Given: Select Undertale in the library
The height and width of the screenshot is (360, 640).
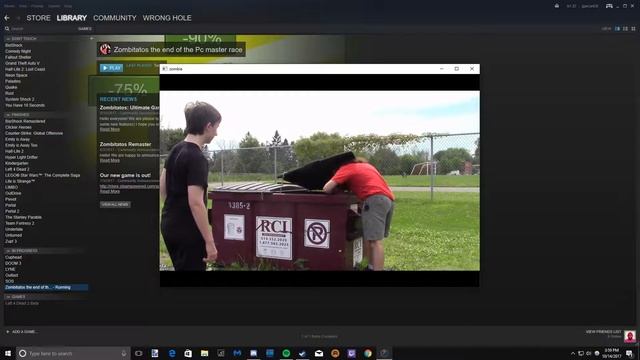Looking at the screenshot, I should (x=14, y=229).
